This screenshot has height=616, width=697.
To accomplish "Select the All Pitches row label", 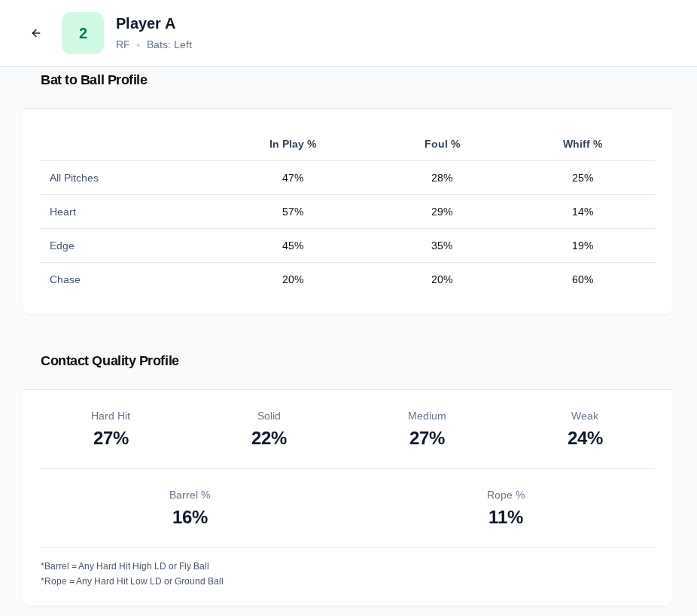I will tap(75, 178).
